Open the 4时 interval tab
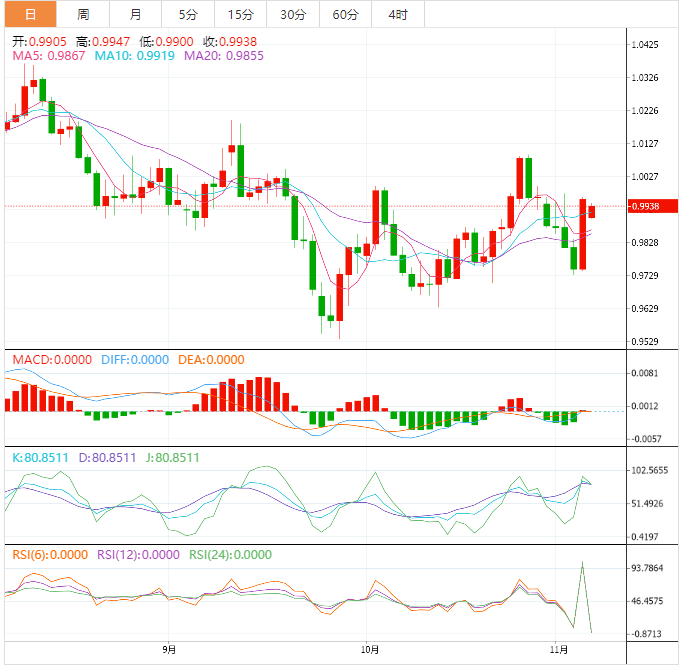Viewport: 686px width, 672px height. 398,14
